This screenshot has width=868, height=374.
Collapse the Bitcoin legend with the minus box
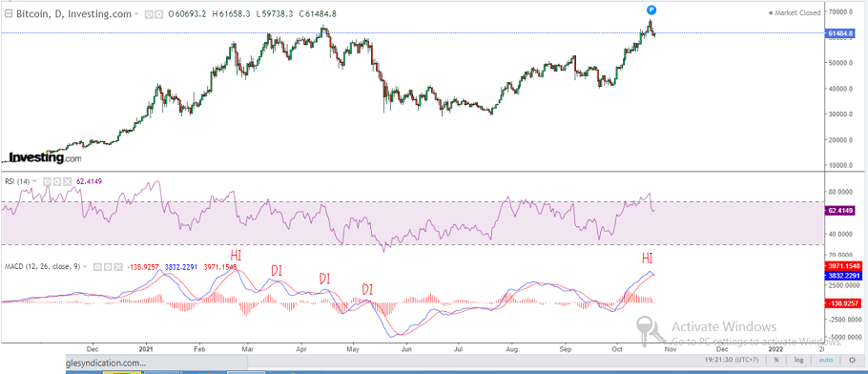pos(9,13)
